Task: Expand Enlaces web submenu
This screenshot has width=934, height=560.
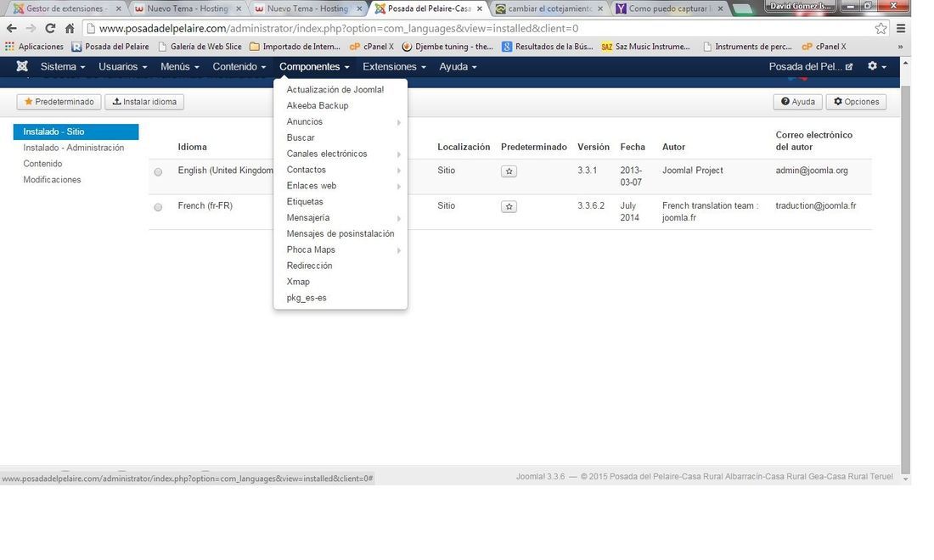Action: tap(340, 186)
